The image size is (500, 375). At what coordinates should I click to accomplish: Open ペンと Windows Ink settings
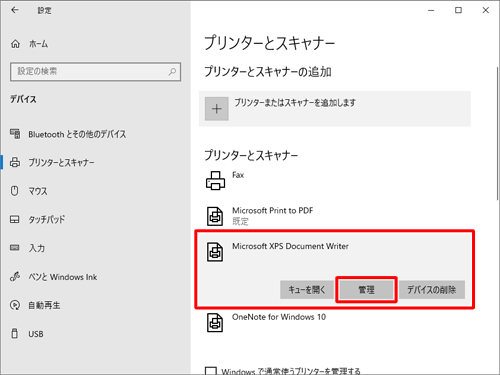[63, 277]
